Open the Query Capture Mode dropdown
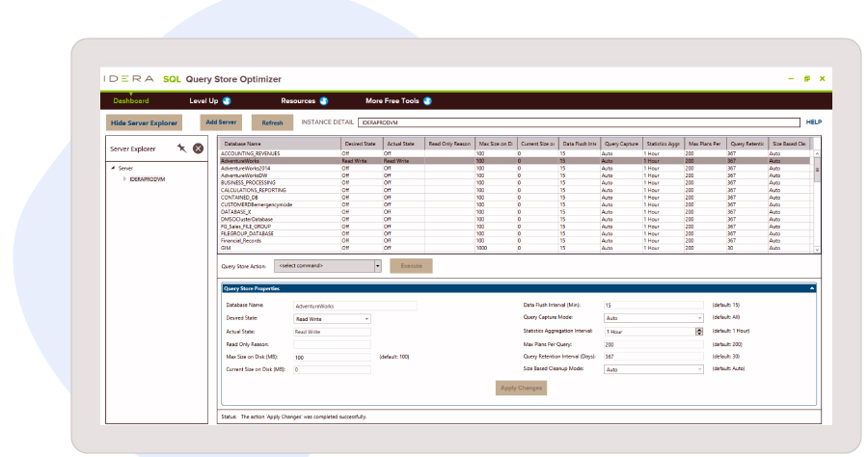The height and width of the screenshot is (457, 868). pyautogui.click(x=699, y=317)
